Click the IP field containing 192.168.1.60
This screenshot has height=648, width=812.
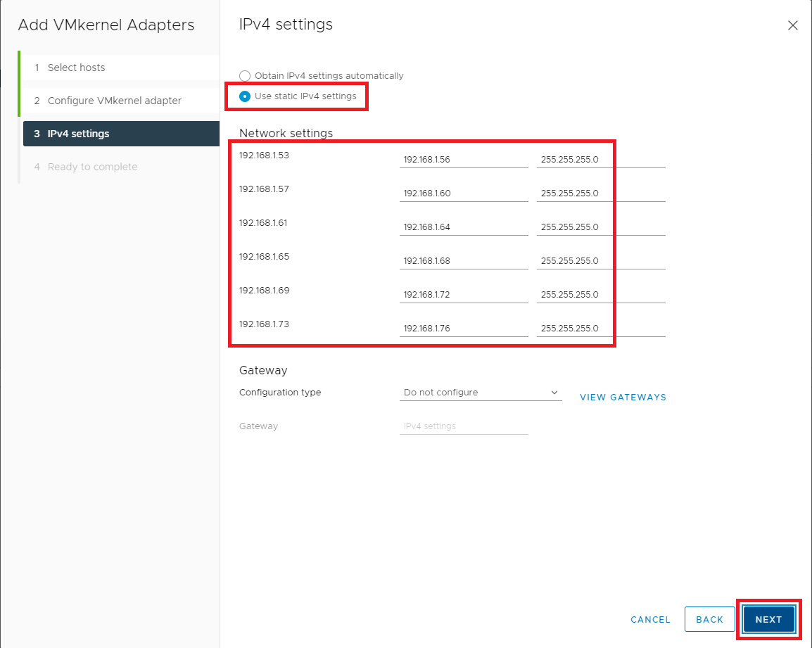(x=463, y=193)
